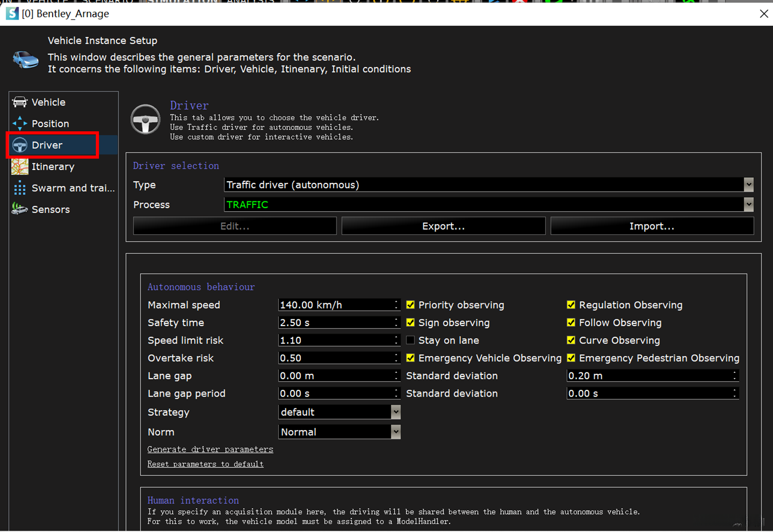Enable Stay on lane checkbox
The image size is (773, 532).
(410, 340)
